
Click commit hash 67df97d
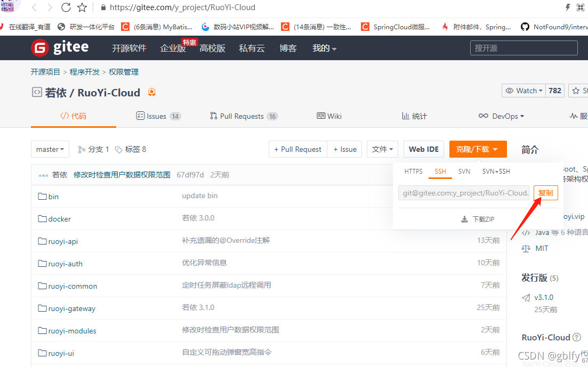coord(190,175)
